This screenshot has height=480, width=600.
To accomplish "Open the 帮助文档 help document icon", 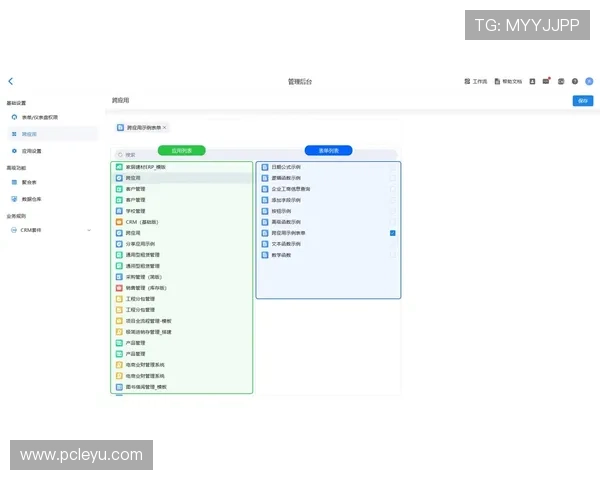I will [x=497, y=81].
